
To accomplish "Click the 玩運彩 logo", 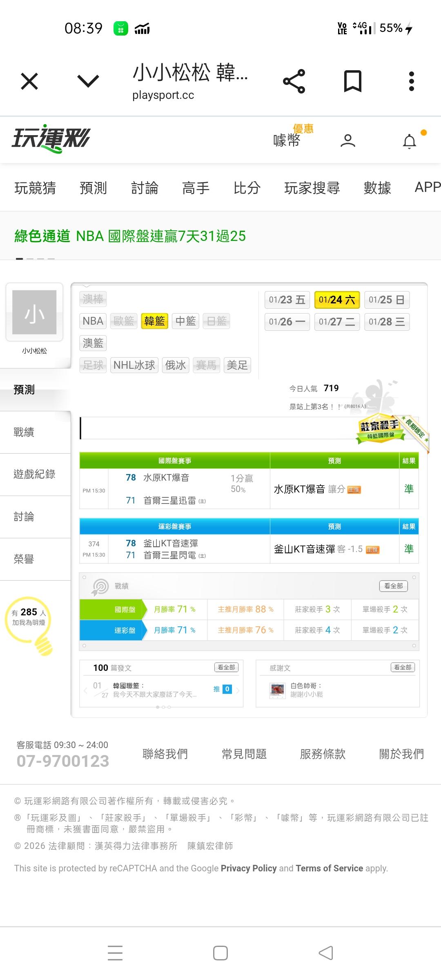I will 51,139.
